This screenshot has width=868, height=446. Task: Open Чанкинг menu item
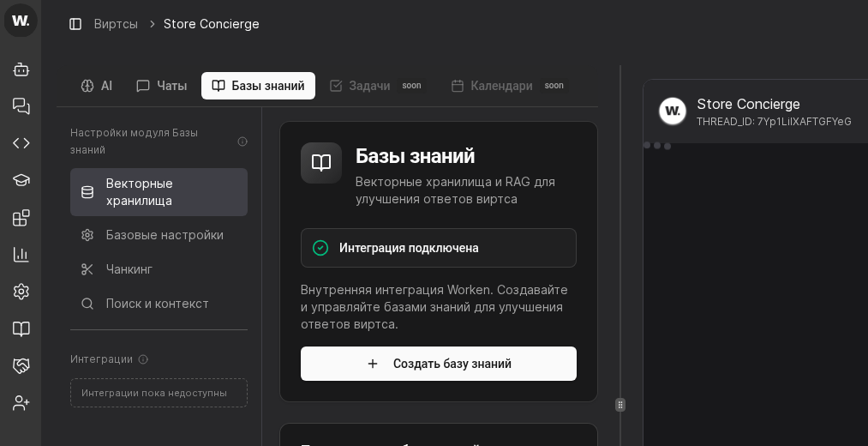coord(159,269)
